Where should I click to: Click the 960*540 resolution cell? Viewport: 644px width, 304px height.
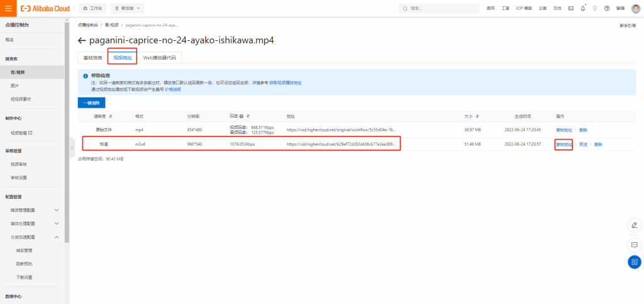tap(194, 145)
